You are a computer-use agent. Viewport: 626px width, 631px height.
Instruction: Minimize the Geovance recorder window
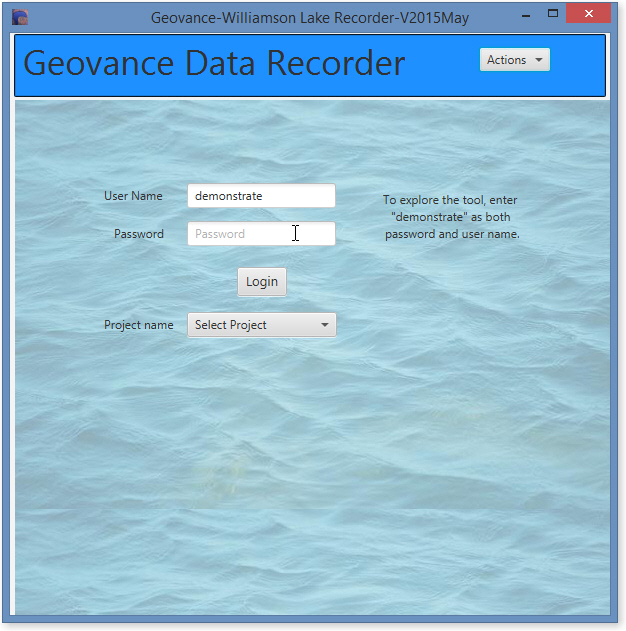coord(526,16)
